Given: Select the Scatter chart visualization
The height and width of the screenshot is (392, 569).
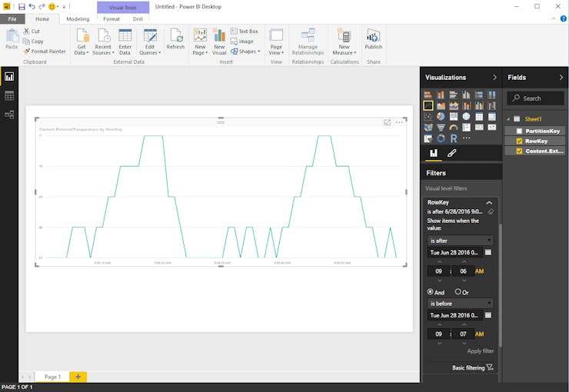Looking at the screenshot, I should (x=428, y=116).
